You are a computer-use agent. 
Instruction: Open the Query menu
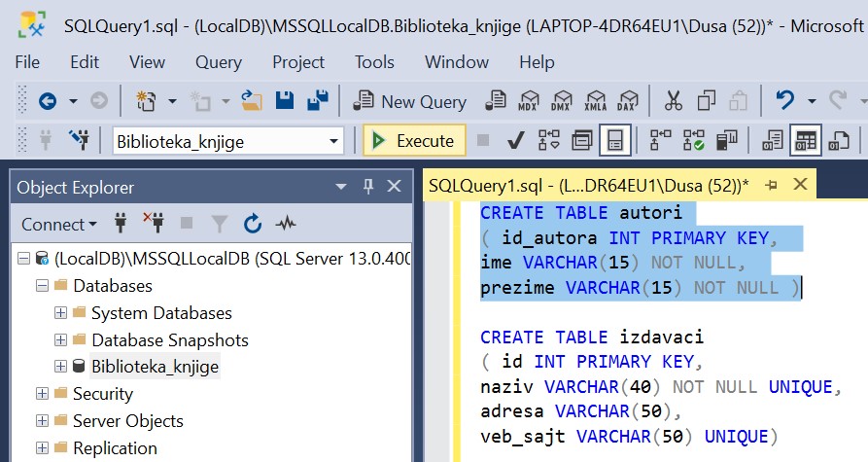218,62
